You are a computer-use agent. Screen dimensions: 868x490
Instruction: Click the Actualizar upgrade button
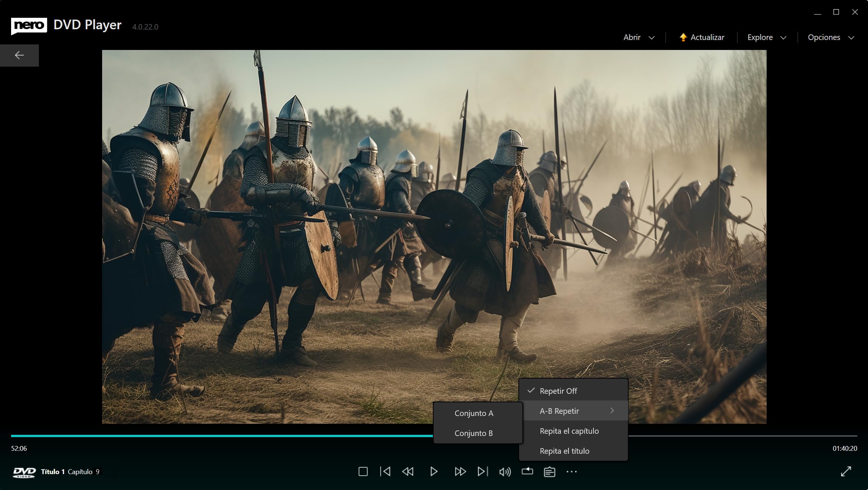(x=702, y=37)
